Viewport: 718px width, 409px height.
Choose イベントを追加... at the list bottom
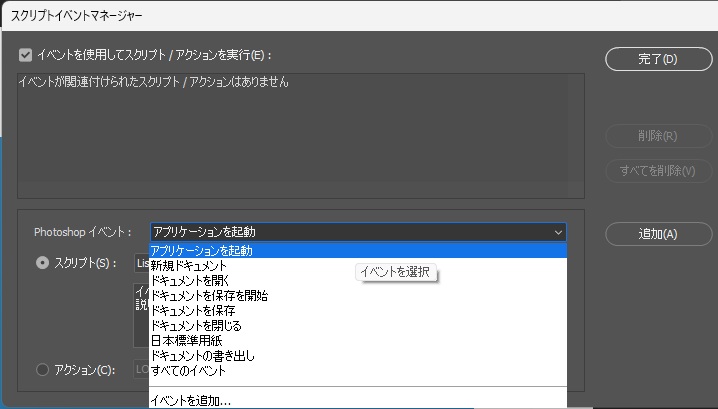(358, 401)
